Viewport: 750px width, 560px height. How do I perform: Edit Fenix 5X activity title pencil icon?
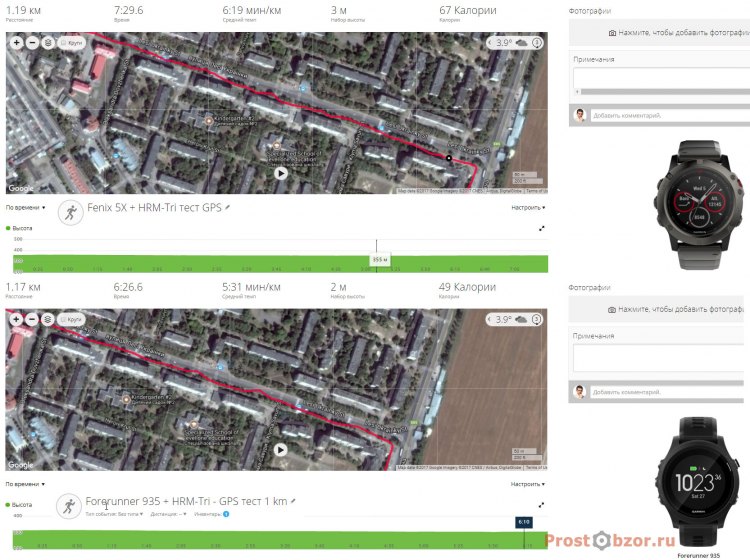point(228,207)
